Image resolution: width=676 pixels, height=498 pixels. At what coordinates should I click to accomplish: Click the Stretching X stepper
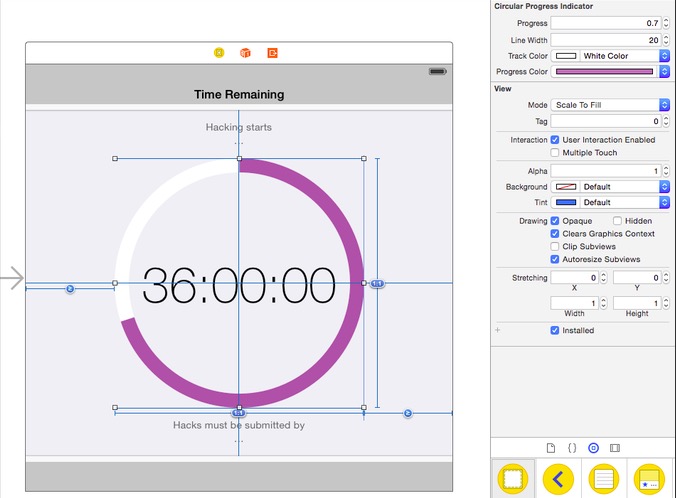point(604,278)
